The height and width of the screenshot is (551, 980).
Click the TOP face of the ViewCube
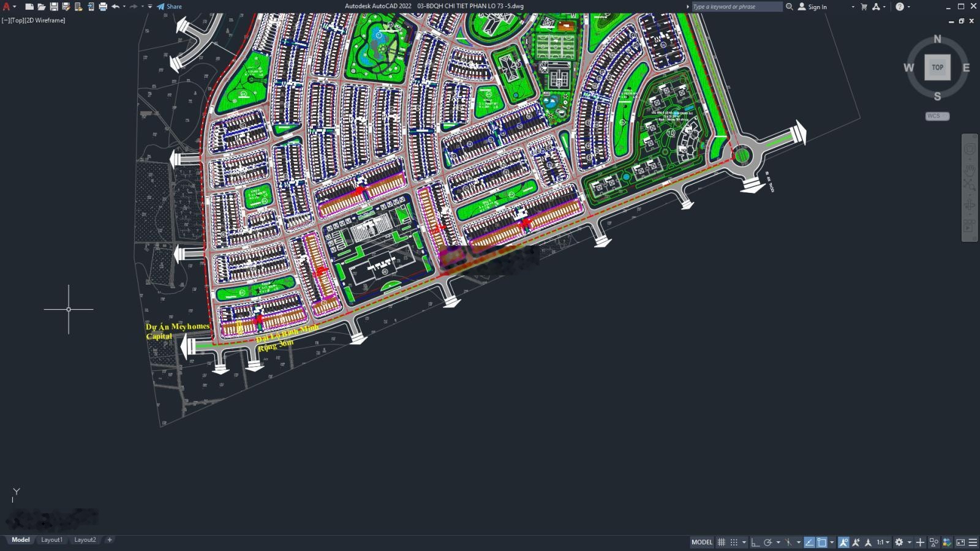937,67
